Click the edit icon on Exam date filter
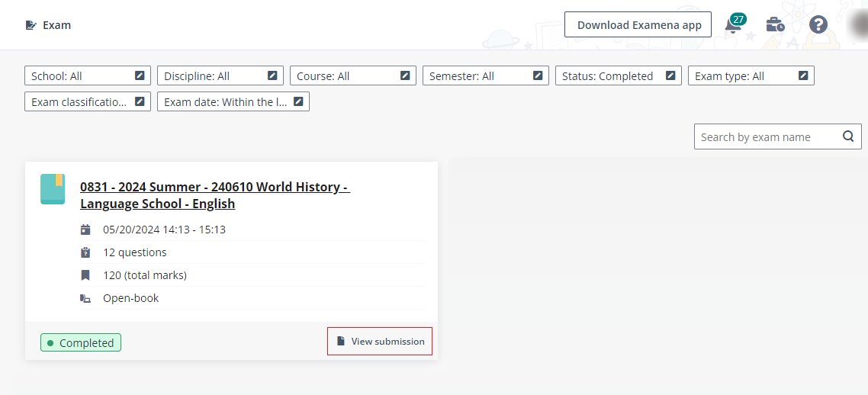Viewport: 868px width, 395px height. click(x=298, y=101)
